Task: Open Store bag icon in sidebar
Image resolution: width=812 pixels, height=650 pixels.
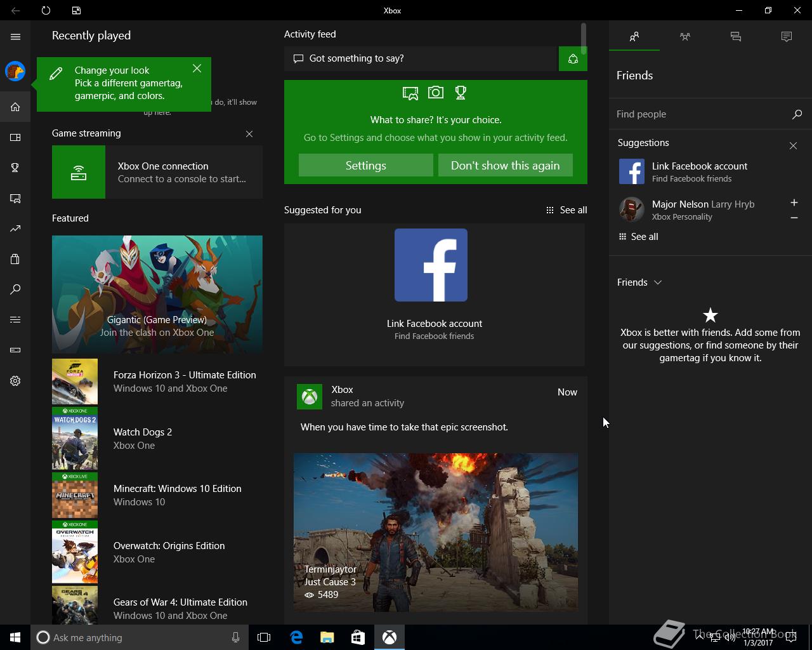Action: [15, 259]
